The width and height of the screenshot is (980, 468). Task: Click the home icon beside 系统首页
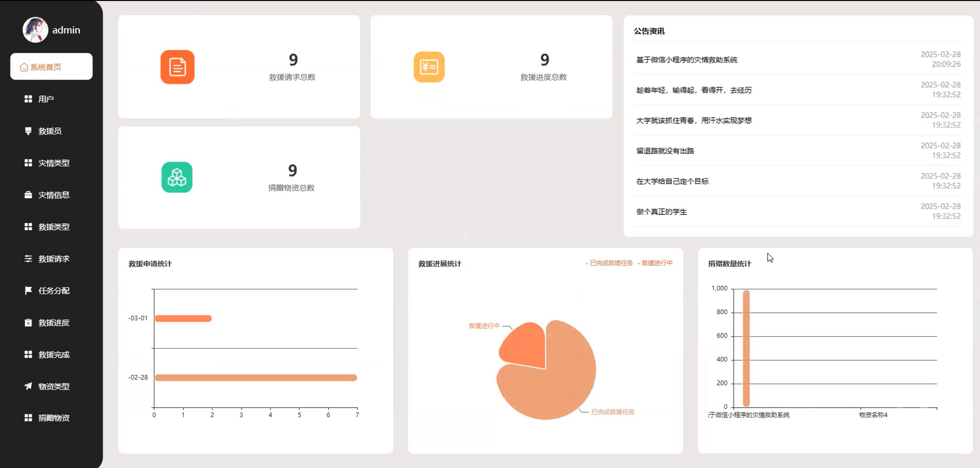pos(24,67)
